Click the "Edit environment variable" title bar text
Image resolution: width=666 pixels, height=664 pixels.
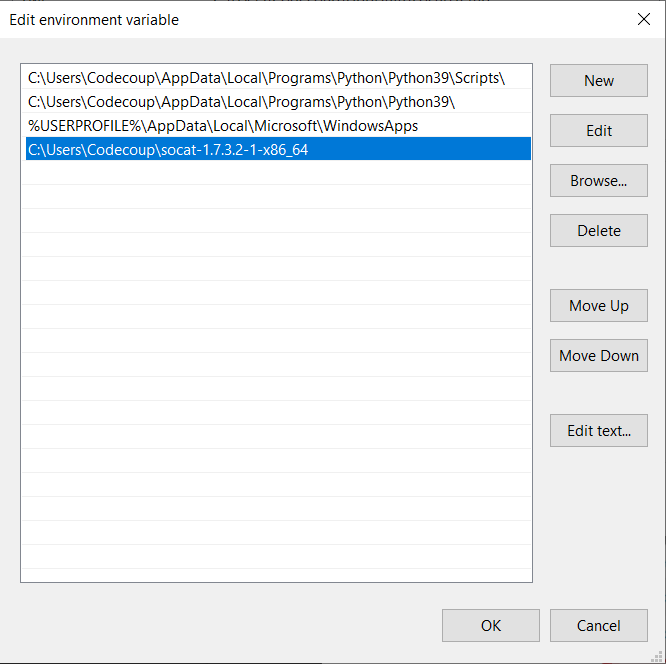coord(94,19)
